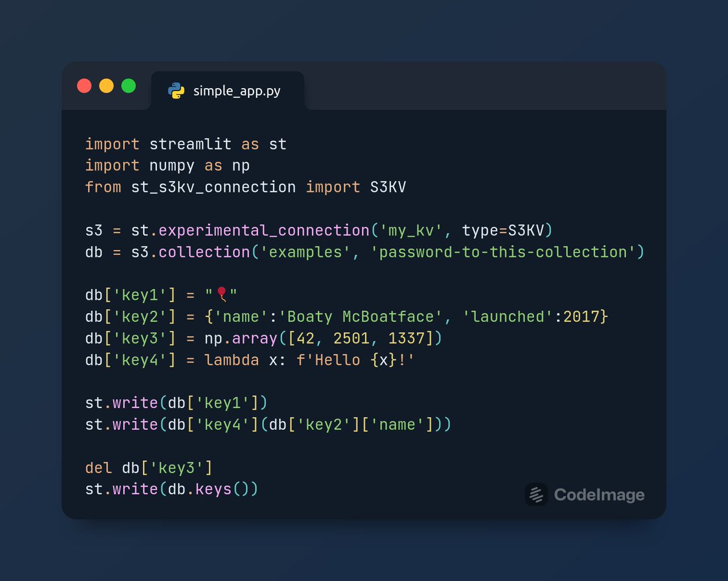The width and height of the screenshot is (728, 581).
Task: Click the Python logo in the tab
Action: (x=177, y=91)
